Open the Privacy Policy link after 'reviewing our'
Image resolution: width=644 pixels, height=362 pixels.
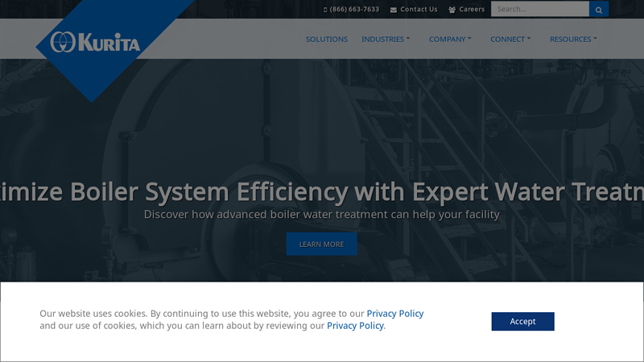(355, 326)
